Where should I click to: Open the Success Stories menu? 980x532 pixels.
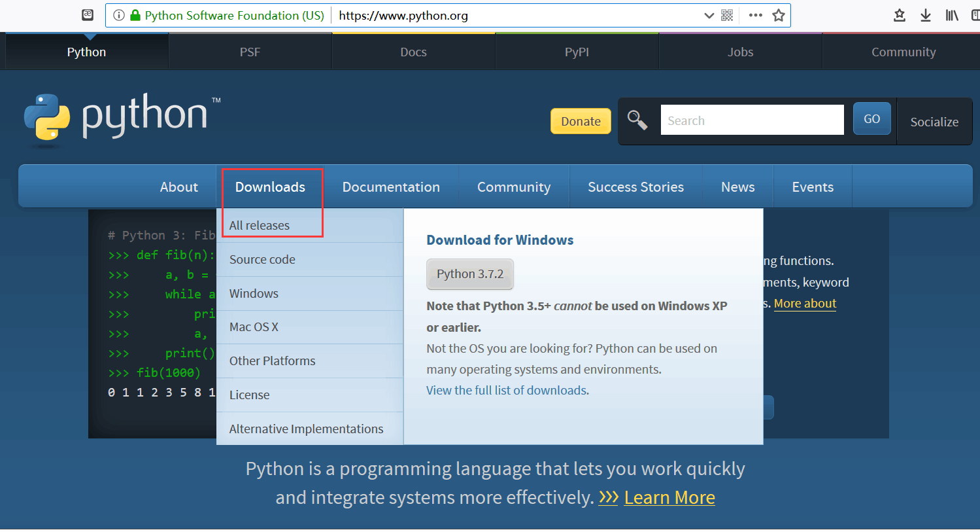pos(635,186)
